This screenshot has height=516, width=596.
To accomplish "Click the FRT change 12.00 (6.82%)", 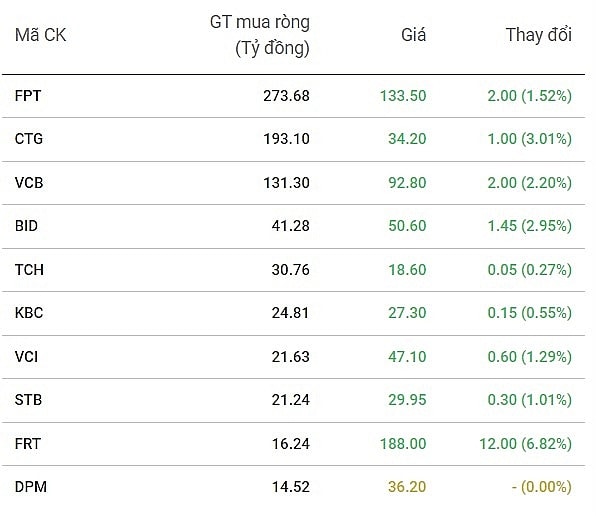I will pos(526,444).
